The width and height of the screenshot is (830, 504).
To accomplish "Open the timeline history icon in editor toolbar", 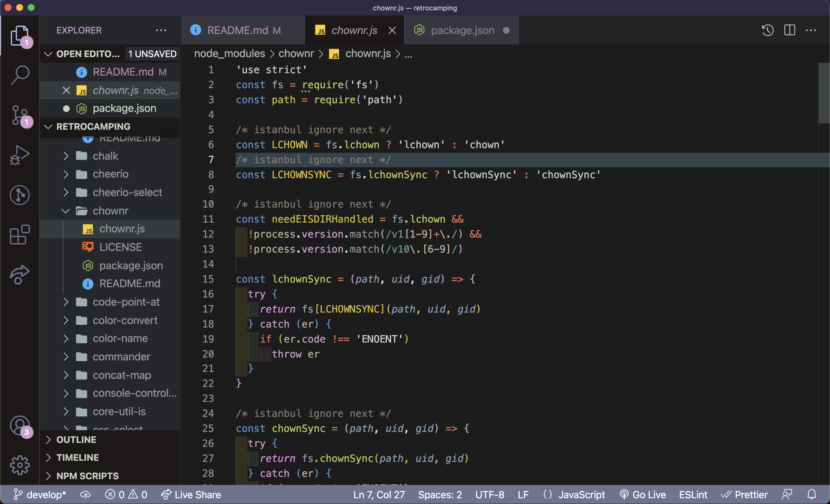I will [767, 30].
